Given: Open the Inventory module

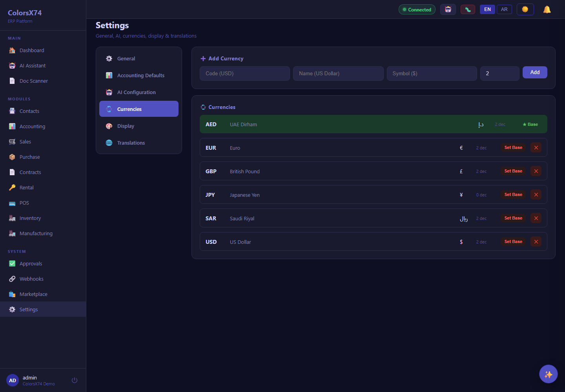Looking at the screenshot, I should coord(43,218).
